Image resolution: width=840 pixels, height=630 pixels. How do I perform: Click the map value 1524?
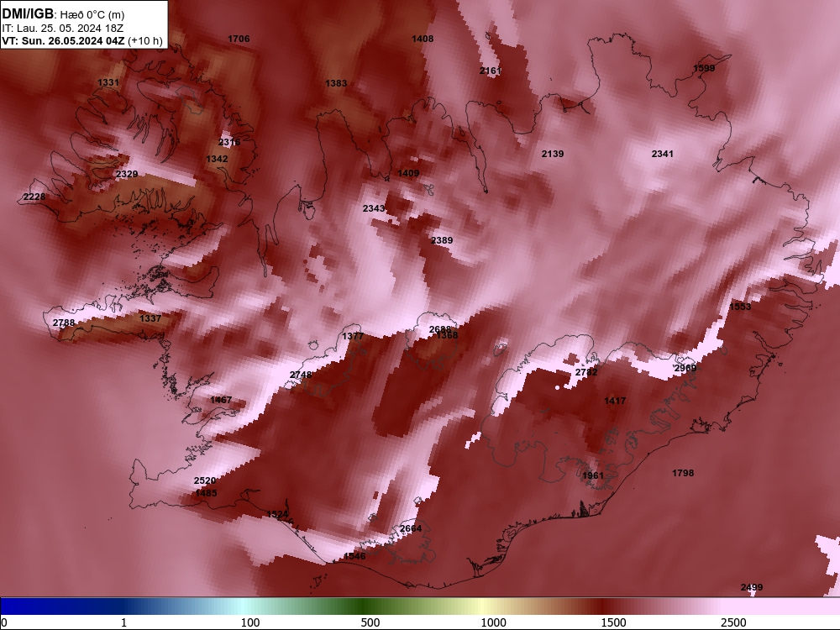[277, 514]
